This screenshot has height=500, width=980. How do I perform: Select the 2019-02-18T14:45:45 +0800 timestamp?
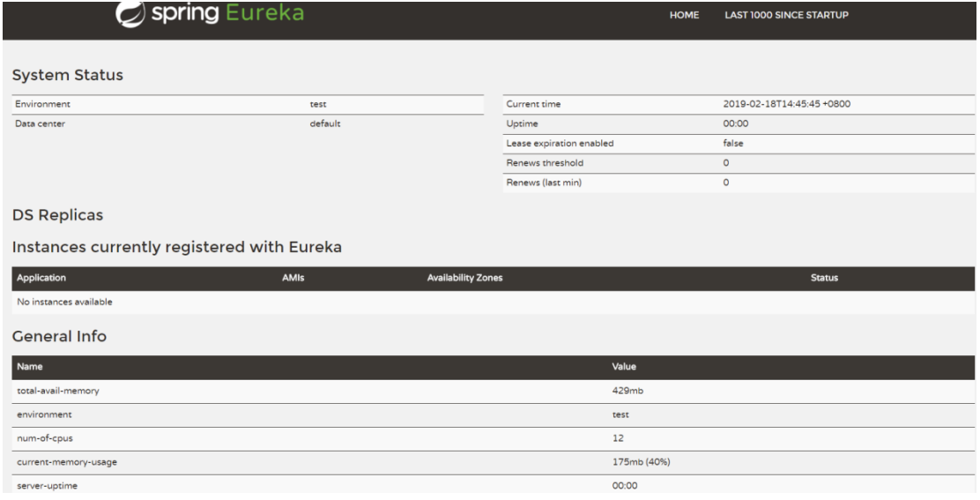pos(787,104)
